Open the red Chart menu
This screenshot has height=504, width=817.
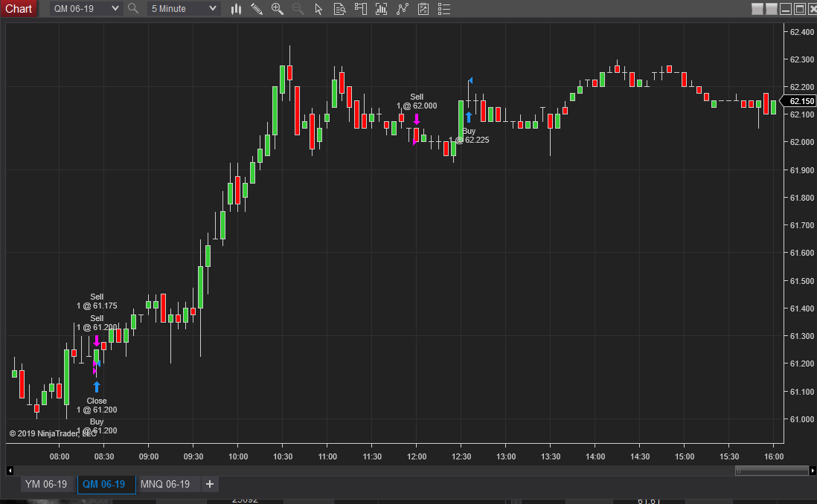tap(19, 9)
